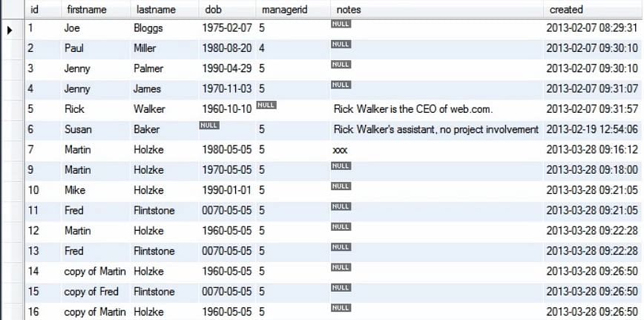Select the firstname cell 'Paul'

coord(74,48)
